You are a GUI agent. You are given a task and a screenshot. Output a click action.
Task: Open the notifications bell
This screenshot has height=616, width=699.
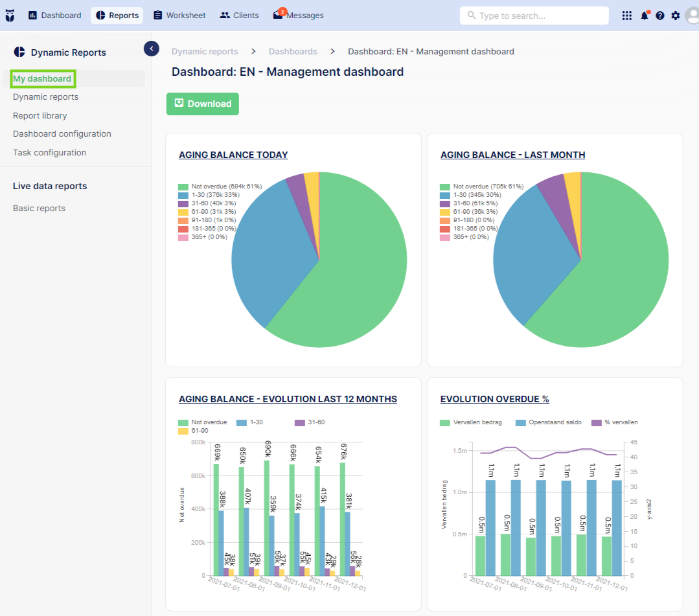(645, 16)
